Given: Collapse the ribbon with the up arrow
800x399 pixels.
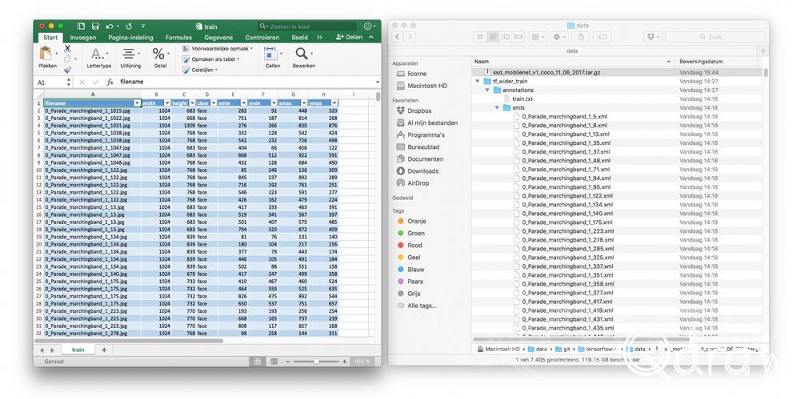Looking at the screenshot, I should (x=371, y=38).
